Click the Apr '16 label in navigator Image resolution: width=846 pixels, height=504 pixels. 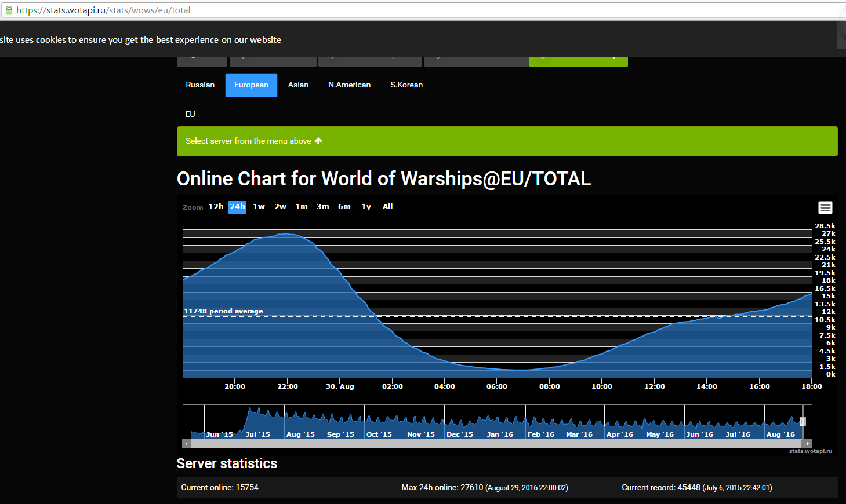tap(620, 434)
